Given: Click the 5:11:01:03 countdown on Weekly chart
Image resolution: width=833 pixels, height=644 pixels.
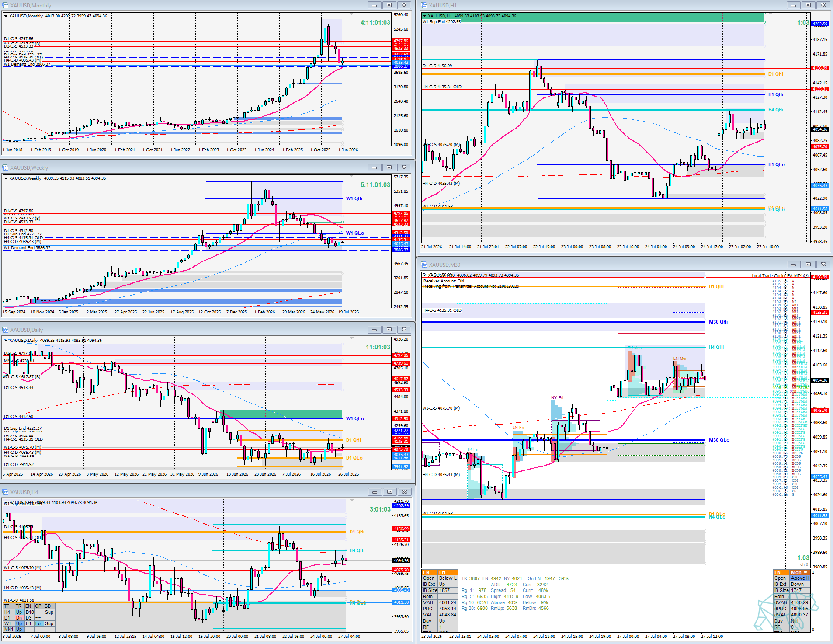Looking at the screenshot, I should coord(375,185).
